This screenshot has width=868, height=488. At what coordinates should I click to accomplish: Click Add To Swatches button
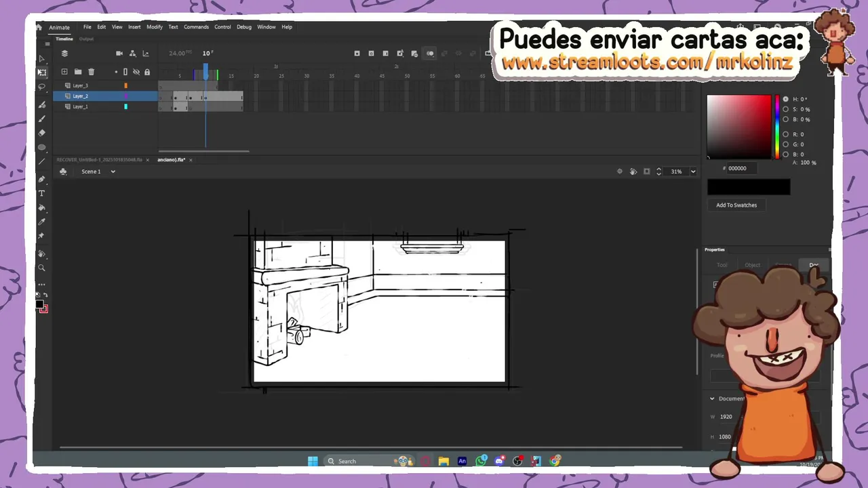pos(736,205)
